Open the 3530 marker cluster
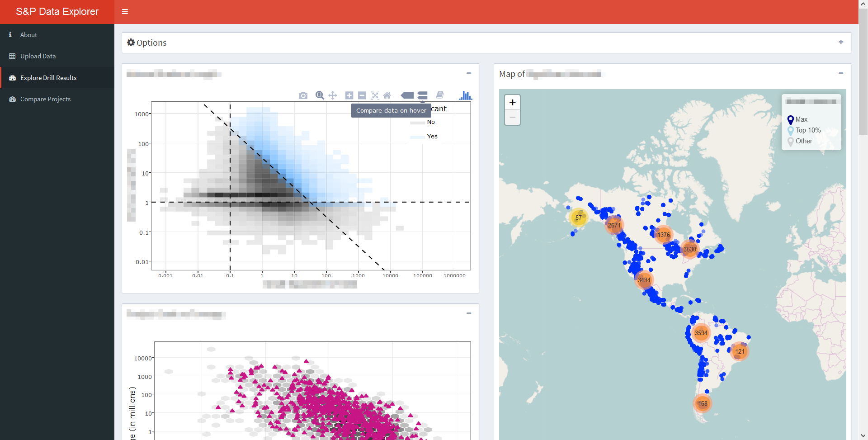This screenshot has height=440, width=868. pos(690,249)
